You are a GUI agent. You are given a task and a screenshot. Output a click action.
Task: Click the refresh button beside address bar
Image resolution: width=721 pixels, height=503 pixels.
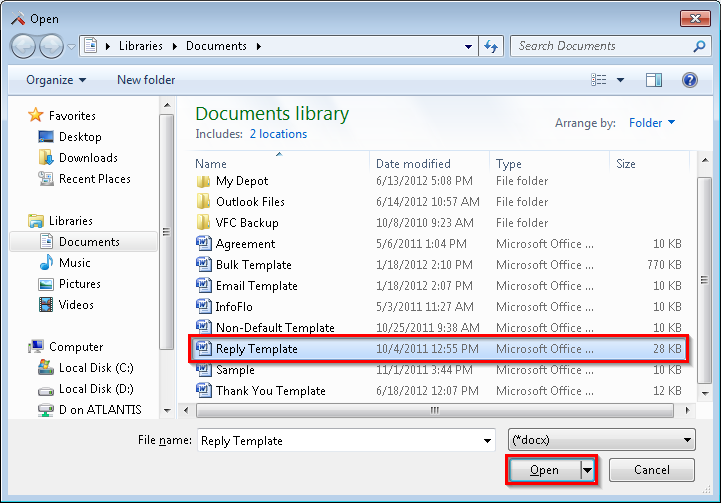pyautogui.click(x=491, y=46)
